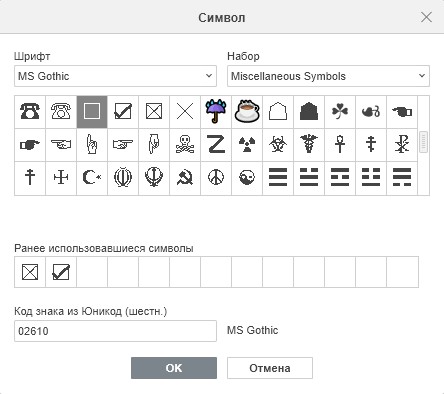
Task: Choose the trigram with broken bottom line
Action: [x=402, y=178]
